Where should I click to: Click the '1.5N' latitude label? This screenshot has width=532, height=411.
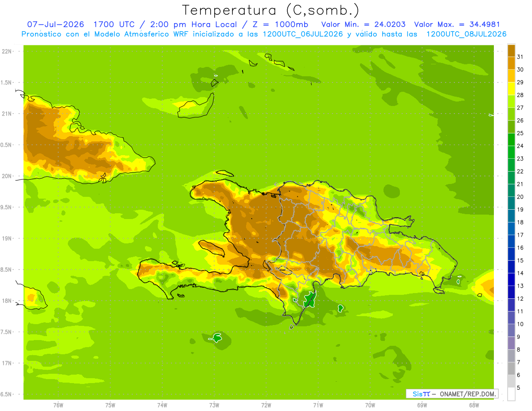(x=7, y=82)
